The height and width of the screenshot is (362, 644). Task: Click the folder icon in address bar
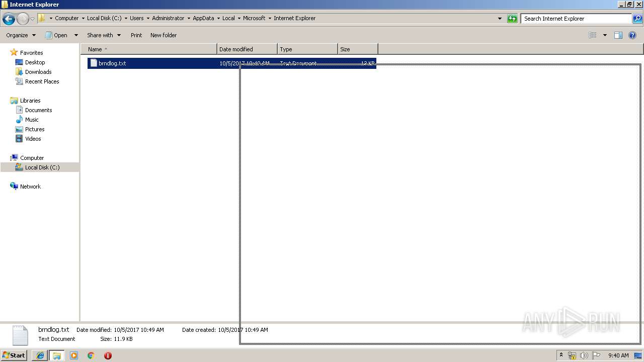42,18
